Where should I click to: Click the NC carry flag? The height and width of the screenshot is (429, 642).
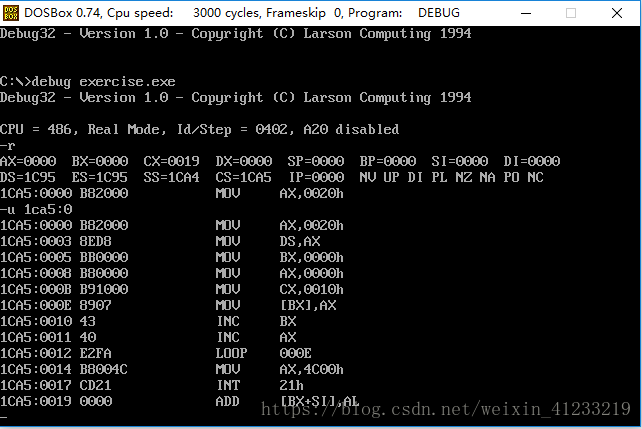[x=536, y=177]
